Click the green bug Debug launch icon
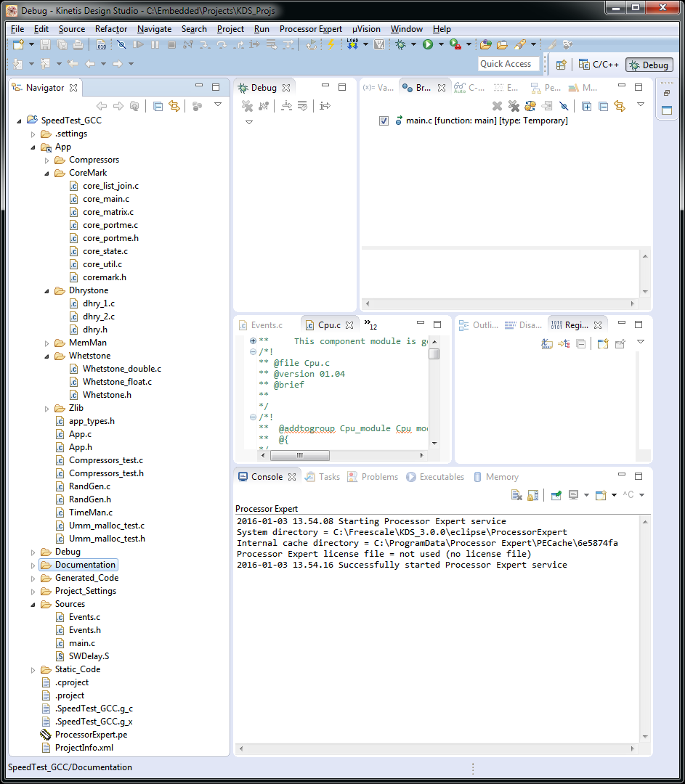The height and width of the screenshot is (784, 685). point(400,44)
